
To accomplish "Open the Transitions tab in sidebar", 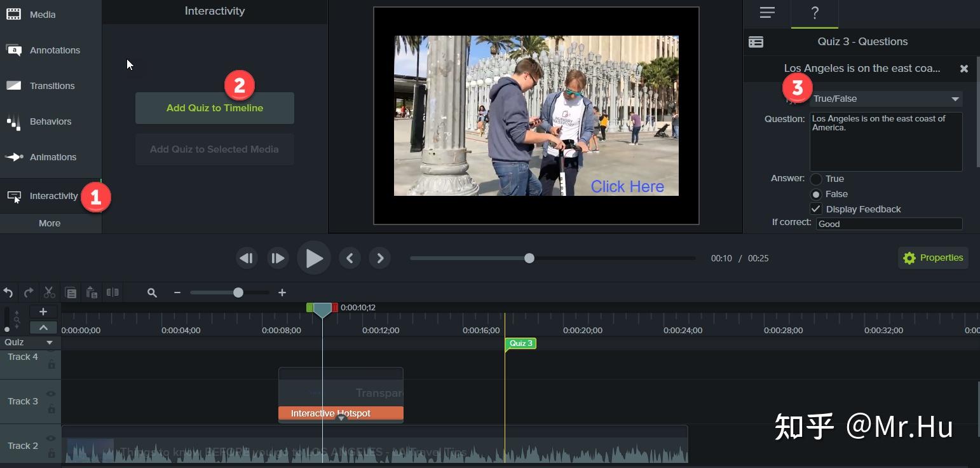I will pyautogui.click(x=51, y=86).
